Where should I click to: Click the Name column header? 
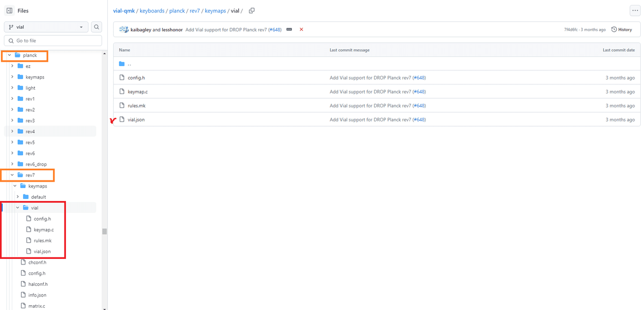click(x=125, y=50)
